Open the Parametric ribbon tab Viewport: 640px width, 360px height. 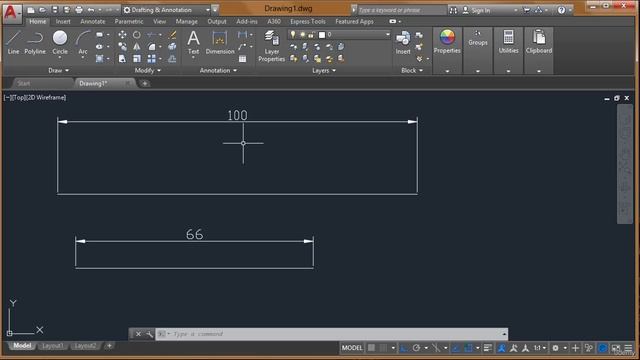click(x=129, y=21)
